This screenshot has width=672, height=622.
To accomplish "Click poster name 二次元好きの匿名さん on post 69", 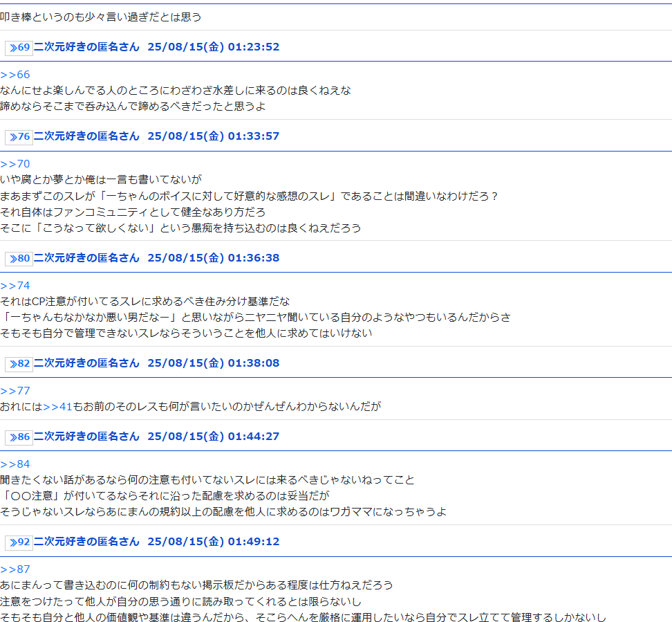I will pos(86,47).
